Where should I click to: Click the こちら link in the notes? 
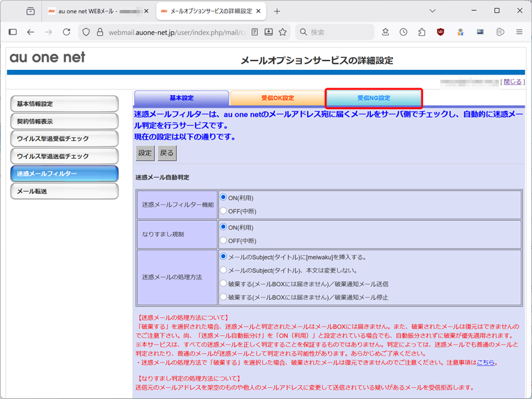(x=485, y=362)
